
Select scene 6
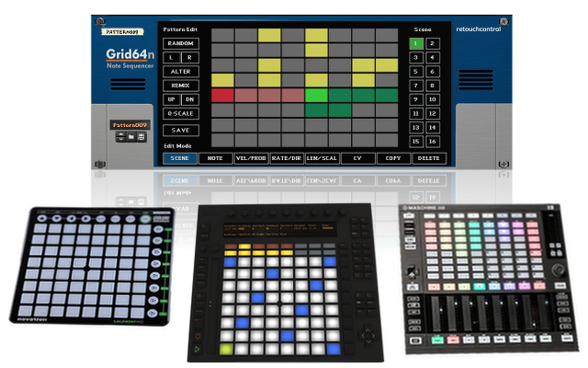433,72
